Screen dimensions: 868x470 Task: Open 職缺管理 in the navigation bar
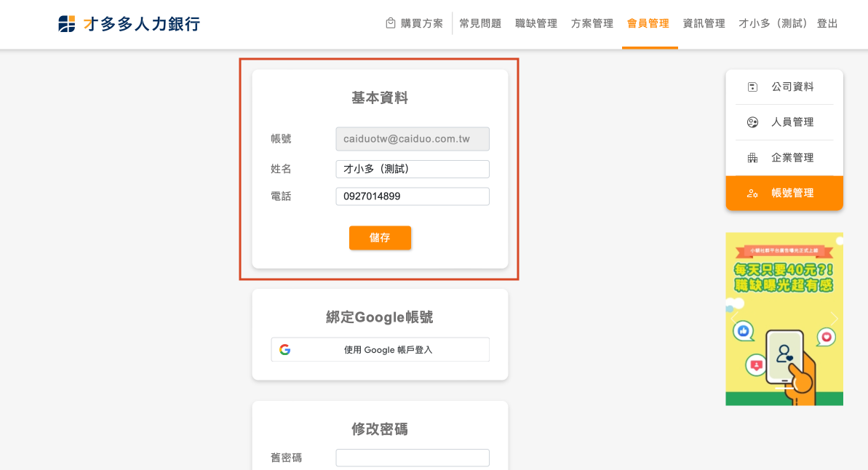tap(536, 23)
